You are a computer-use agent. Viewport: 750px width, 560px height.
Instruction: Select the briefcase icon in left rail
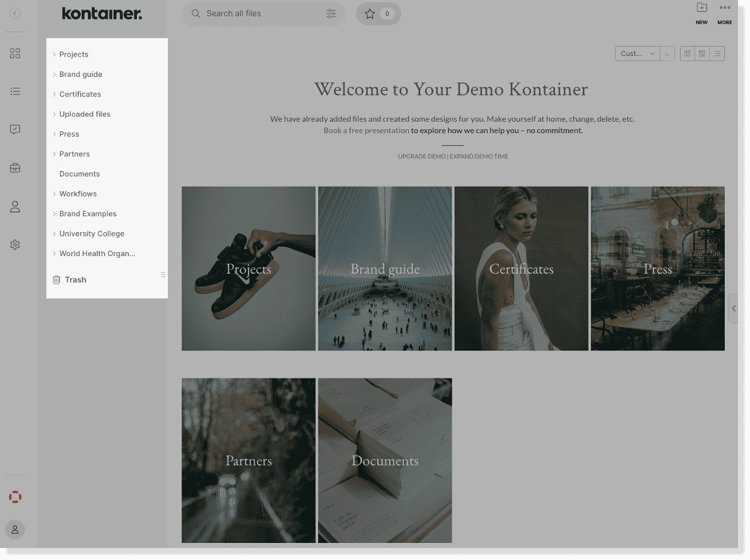15,168
